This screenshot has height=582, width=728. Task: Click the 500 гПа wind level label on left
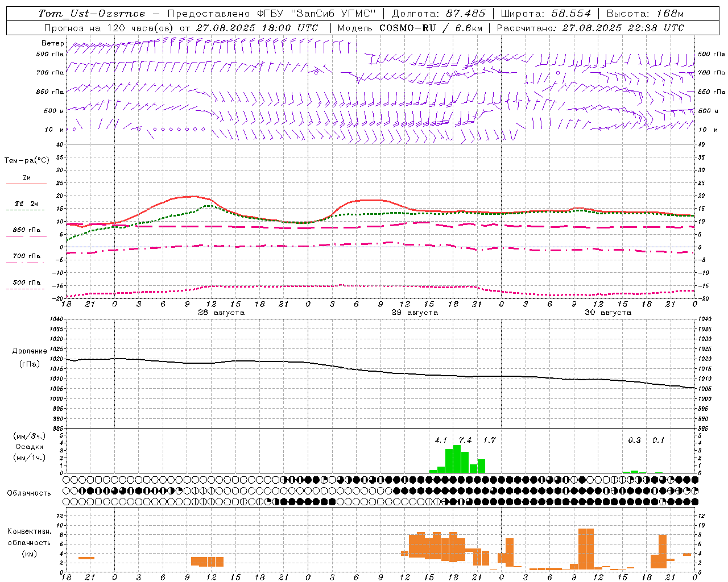coord(50,54)
